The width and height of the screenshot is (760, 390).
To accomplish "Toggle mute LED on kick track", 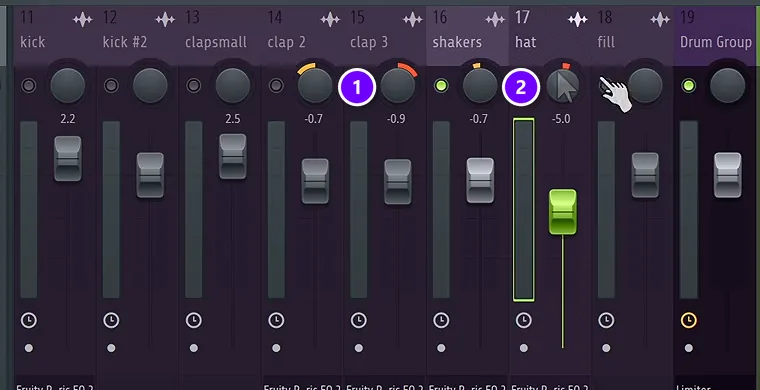I will (x=29, y=86).
